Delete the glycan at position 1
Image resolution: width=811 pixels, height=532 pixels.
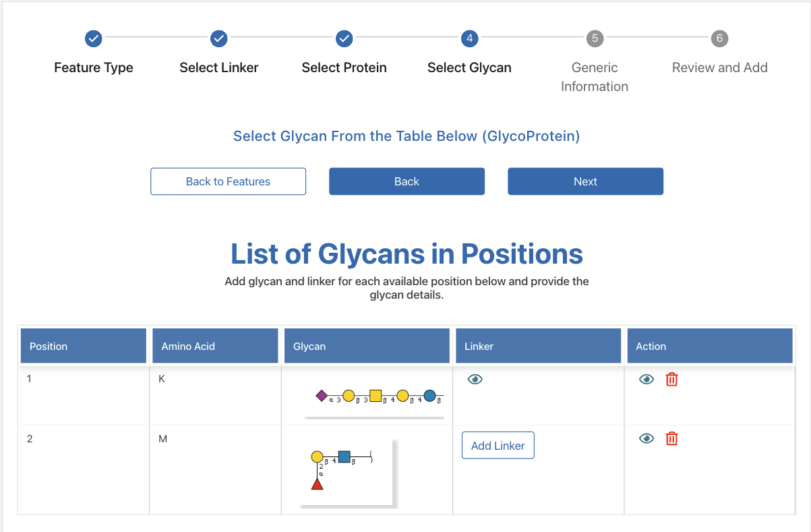coord(671,379)
